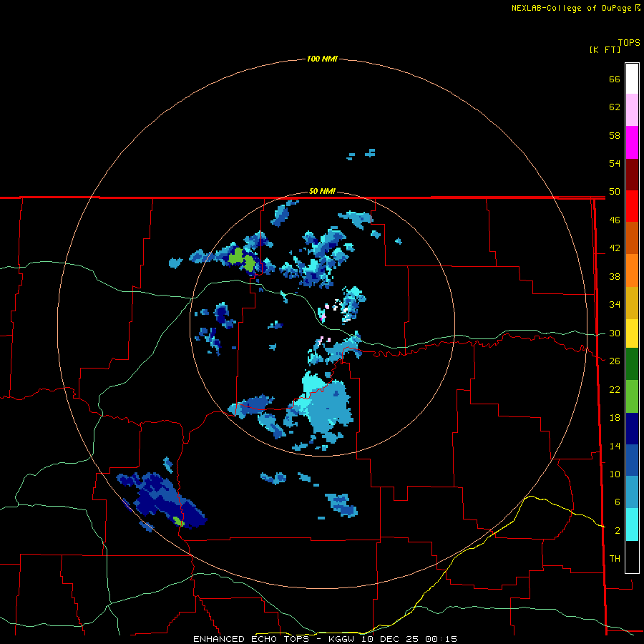The height and width of the screenshot is (644, 644).
Task: Click the '10 DEC 25' date stamp
Action: click(x=390, y=639)
